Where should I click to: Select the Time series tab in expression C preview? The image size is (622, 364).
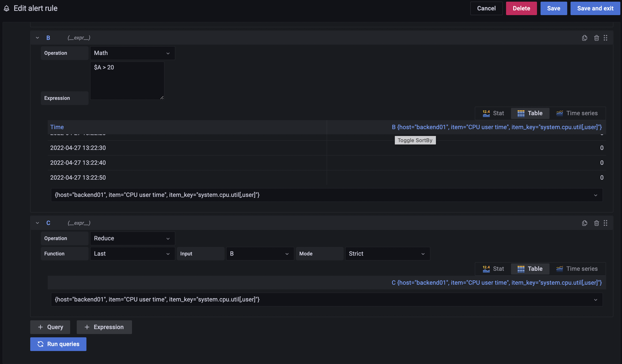click(577, 268)
